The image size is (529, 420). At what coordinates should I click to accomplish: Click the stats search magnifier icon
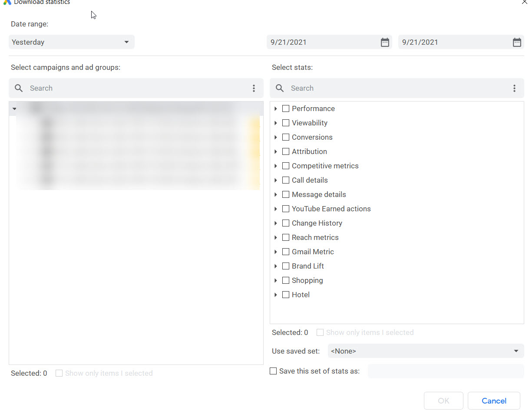coord(280,88)
